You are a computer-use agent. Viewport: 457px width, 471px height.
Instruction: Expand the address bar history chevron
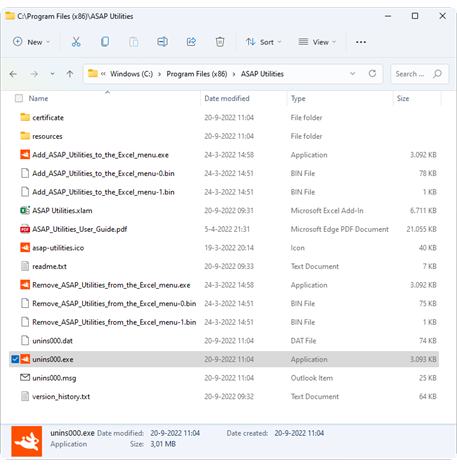coord(353,74)
